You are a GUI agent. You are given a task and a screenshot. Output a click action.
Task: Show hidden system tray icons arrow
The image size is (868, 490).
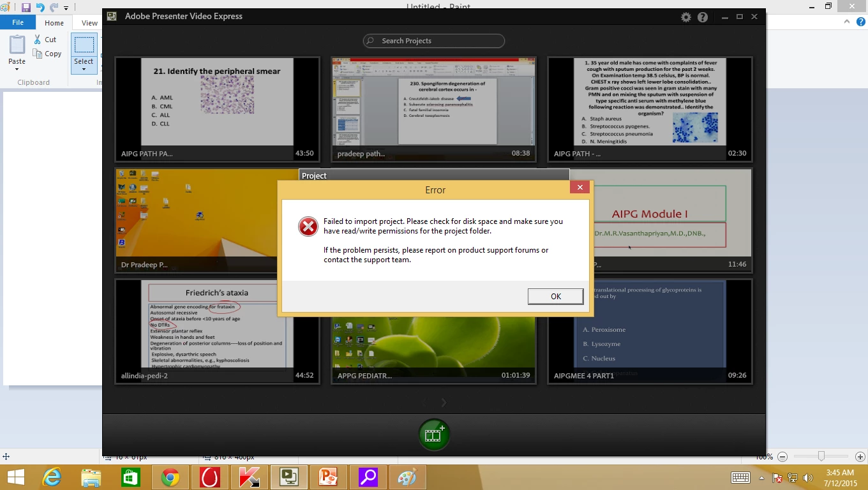[x=761, y=478]
